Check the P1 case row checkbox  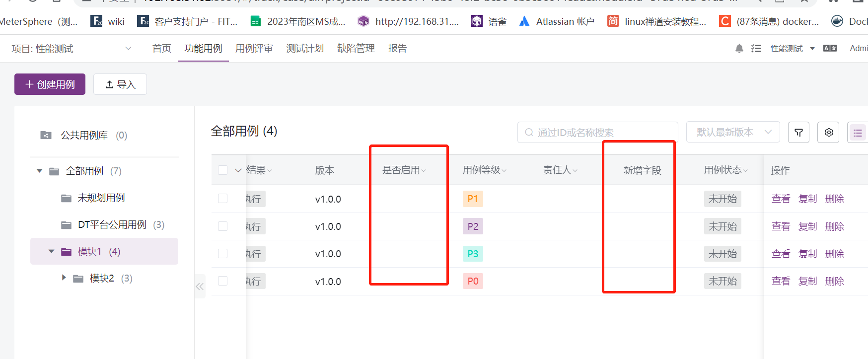click(223, 199)
